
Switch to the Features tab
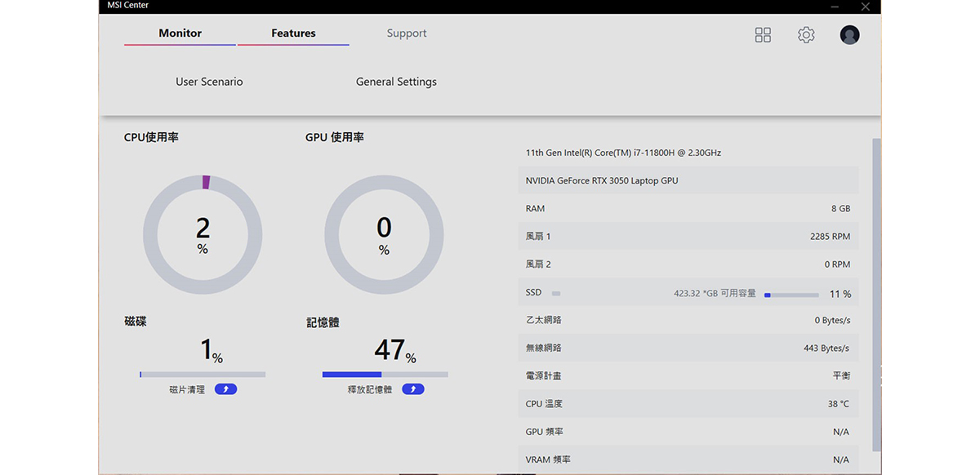[x=293, y=33]
